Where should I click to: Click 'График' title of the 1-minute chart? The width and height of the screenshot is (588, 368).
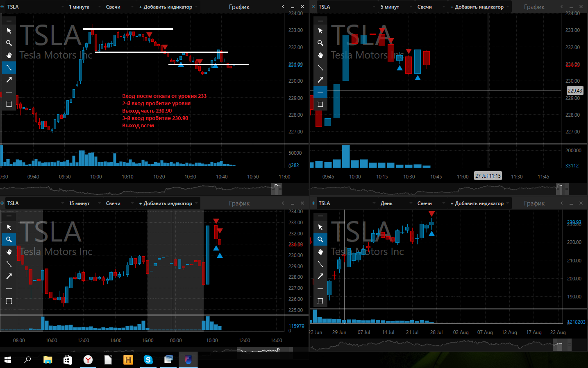coord(239,7)
